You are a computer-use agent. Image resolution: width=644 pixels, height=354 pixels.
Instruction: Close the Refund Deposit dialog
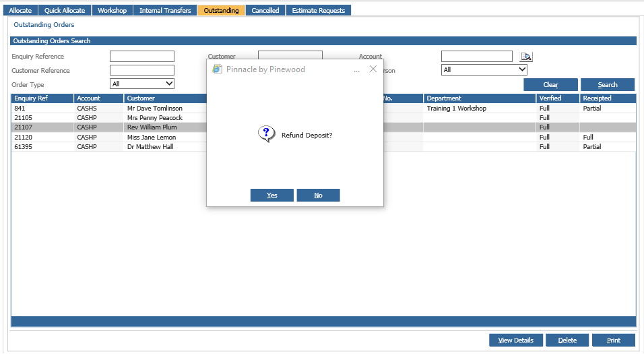pyautogui.click(x=373, y=69)
